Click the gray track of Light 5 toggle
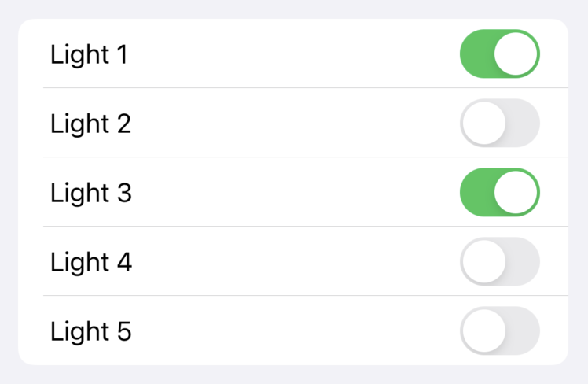Screen dimensions: 588x384 (x=523, y=330)
